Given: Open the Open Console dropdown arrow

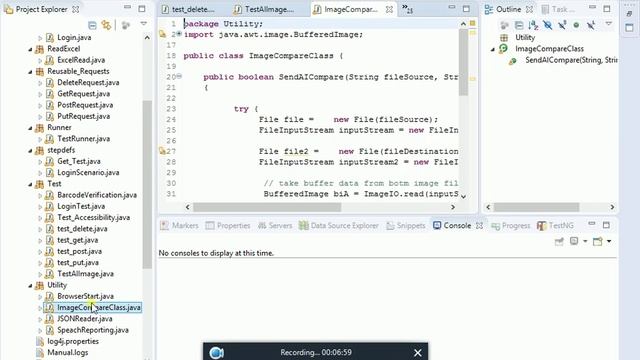Looking at the screenshot, I should pyautogui.click(x=609, y=241).
